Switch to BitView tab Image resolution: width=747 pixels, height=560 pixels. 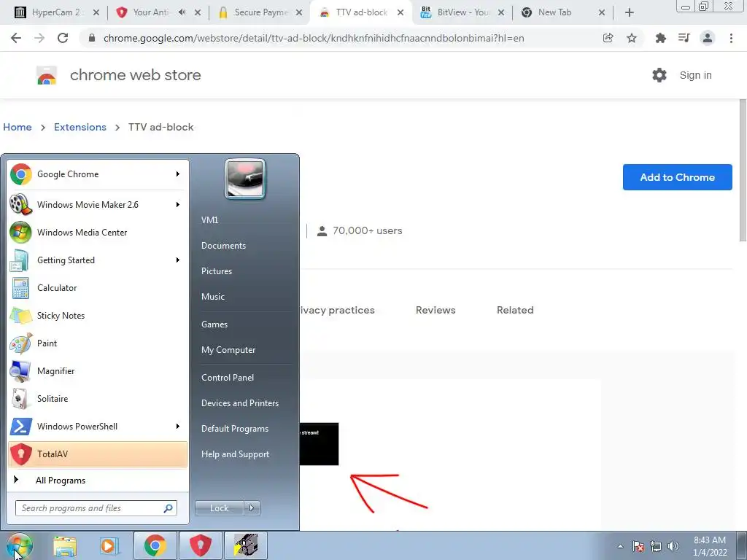(x=463, y=12)
